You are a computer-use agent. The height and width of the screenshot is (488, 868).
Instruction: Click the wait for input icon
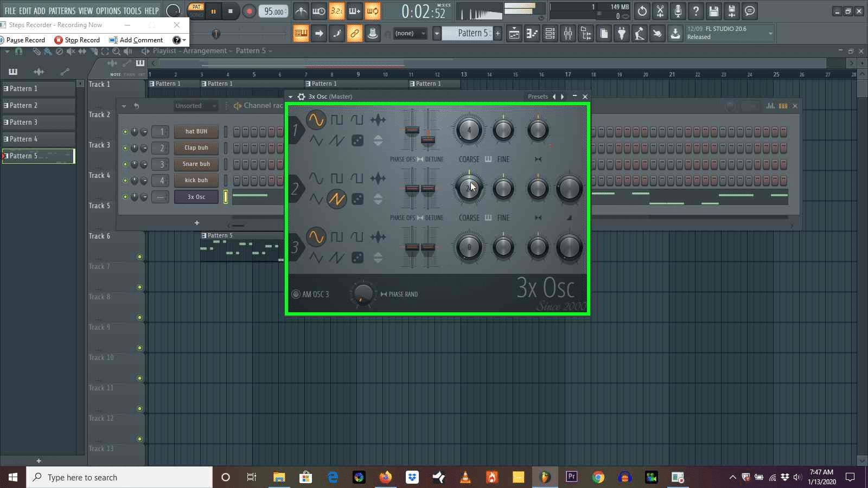click(x=319, y=11)
